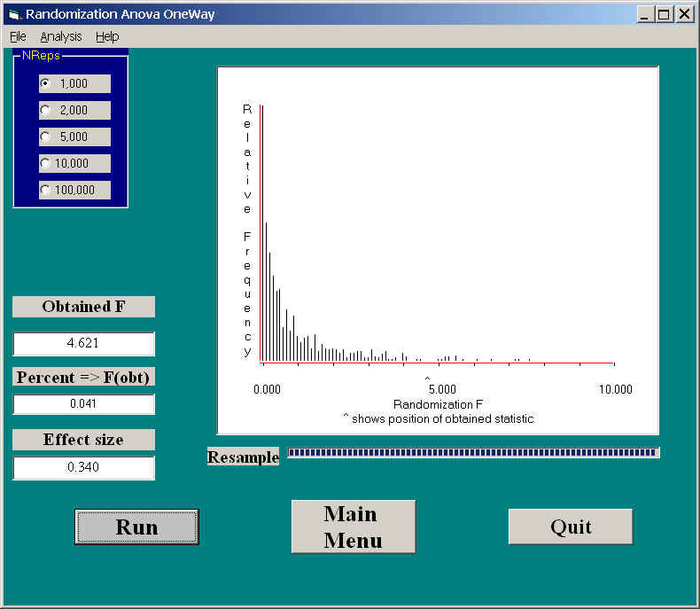The width and height of the screenshot is (700, 609).
Task: Select the 5,000 NReps option
Action: 45,137
